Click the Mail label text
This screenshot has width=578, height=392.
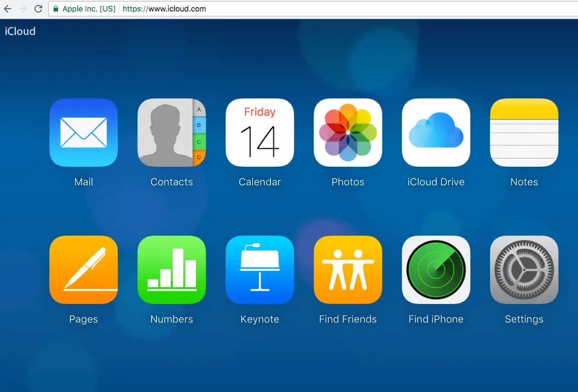84,182
